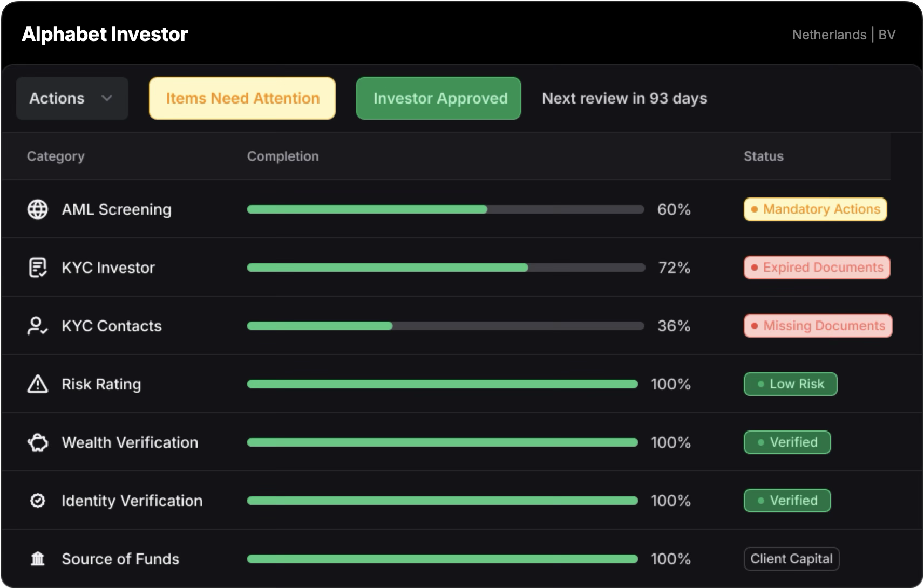
Task: Select the Low Risk status badge
Action: (790, 384)
